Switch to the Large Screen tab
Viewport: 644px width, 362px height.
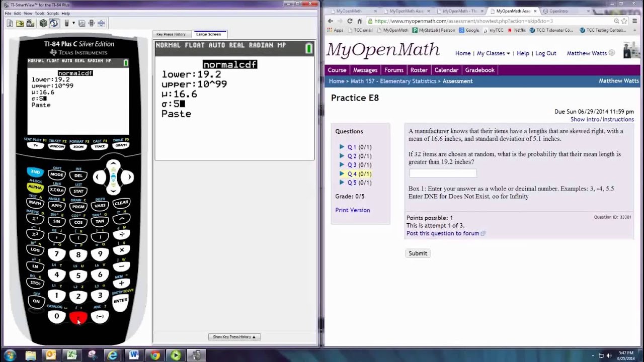click(x=208, y=34)
